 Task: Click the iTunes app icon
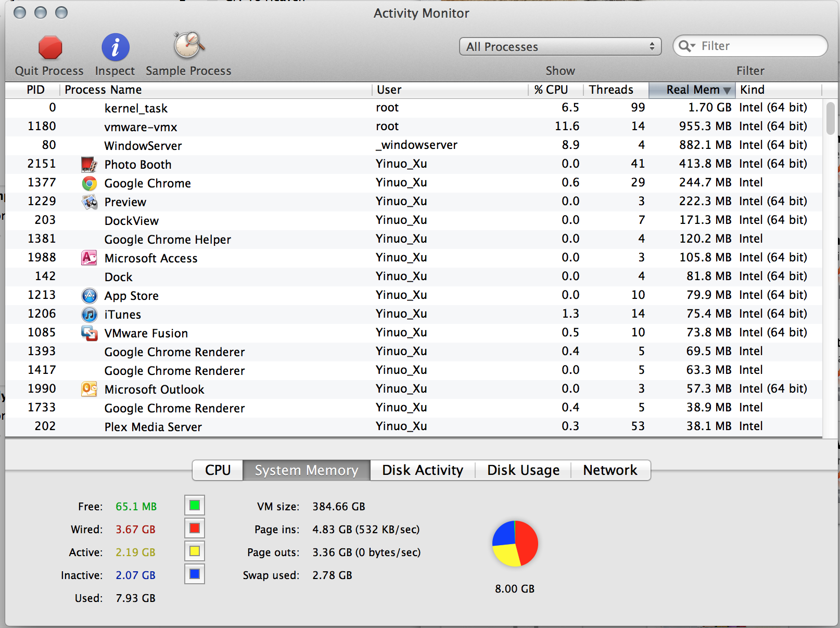point(90,315)
